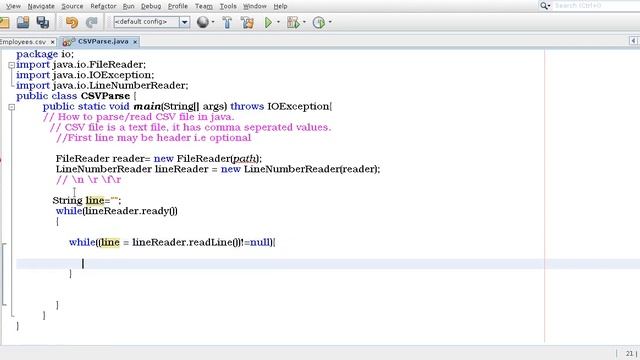Viewport: 640px width, 360px height.
Task: Open the Window menu
Action: click(255, 6)
